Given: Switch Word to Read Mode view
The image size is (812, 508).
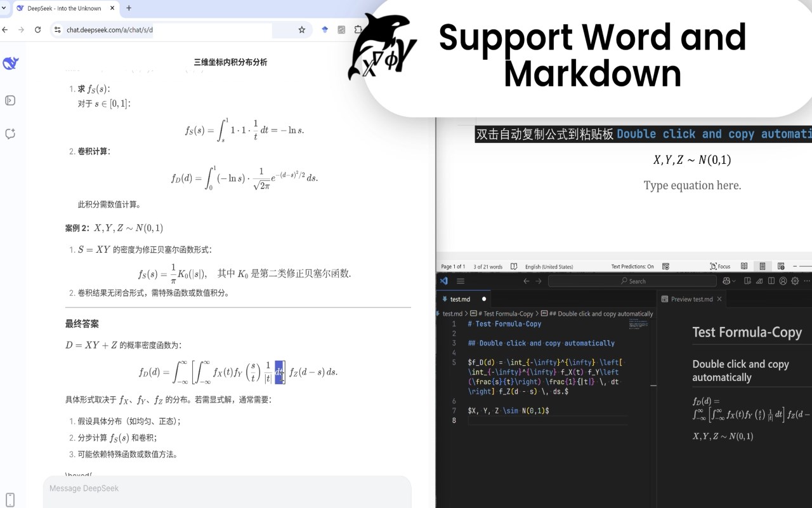Looking at the screenshot, I should click(x=744, y=267).
